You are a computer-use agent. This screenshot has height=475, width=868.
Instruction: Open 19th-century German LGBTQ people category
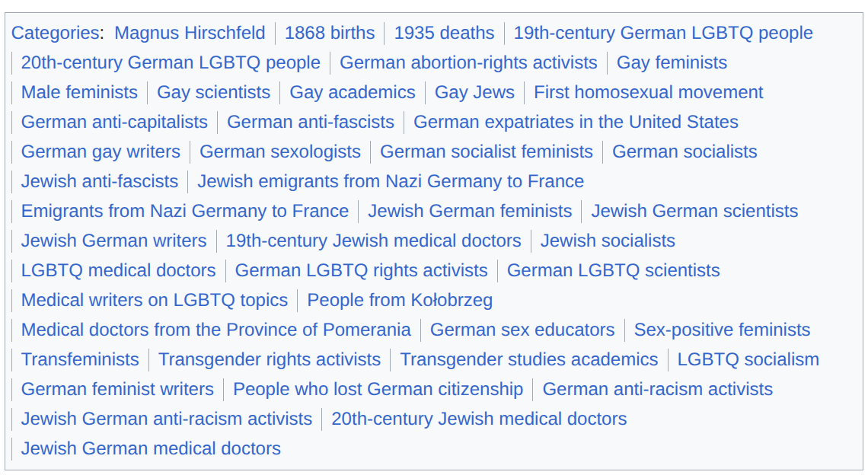pyautogui.click(x=663, y=33)
